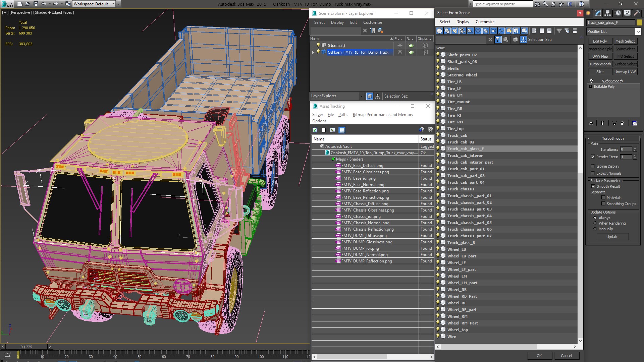644x362 pixels.
Task: Enable Explicit Normals checkbox
Action: point(593,173)
